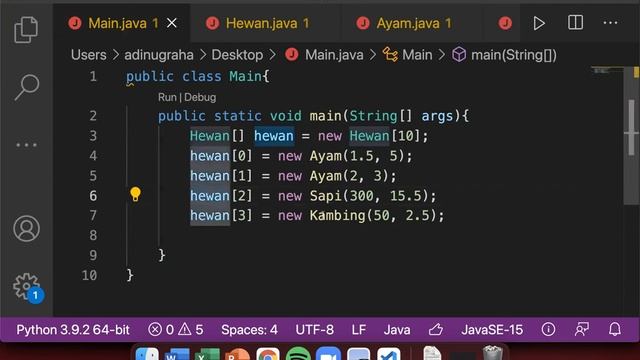Viewport: 640px width, 360px height.
Task: Select Python 3.9.2 64-bit interpreter
Action: point(73,330)
